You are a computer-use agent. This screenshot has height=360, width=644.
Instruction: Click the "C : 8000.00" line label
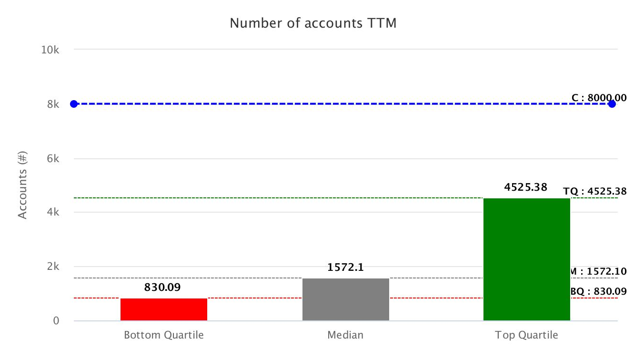coord(599,98)
